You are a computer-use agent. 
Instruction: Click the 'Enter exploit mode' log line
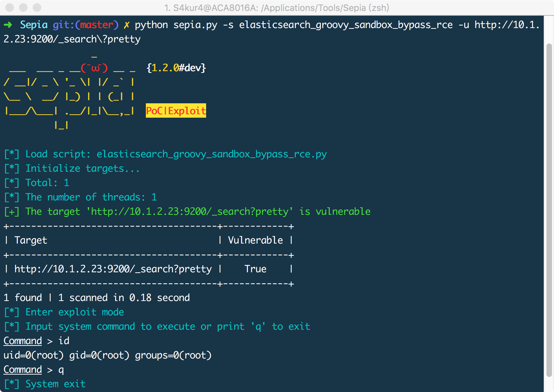pos(64,312)
